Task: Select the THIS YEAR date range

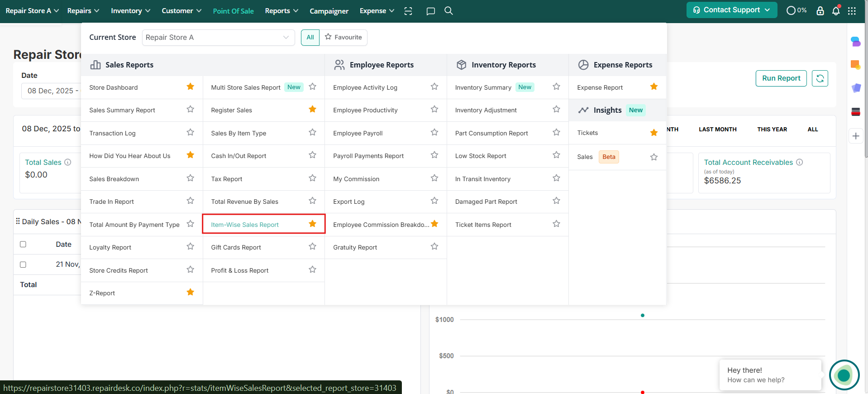Action: 772,130
